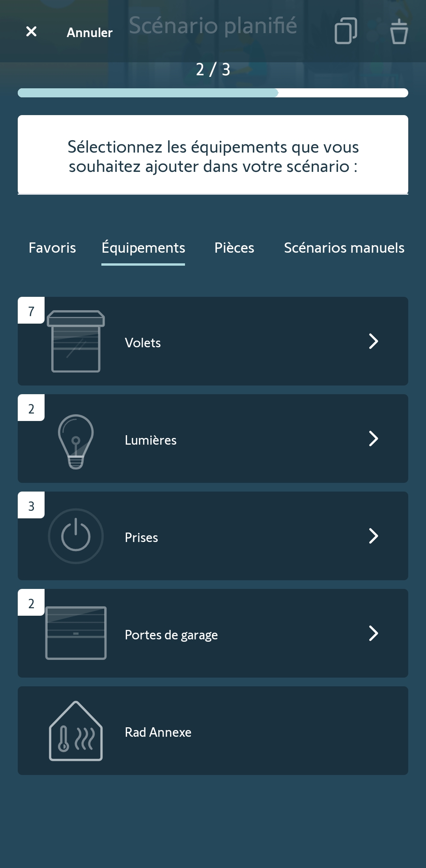
Task: Click the Prises power icon
Action: [x=76, y=536]
